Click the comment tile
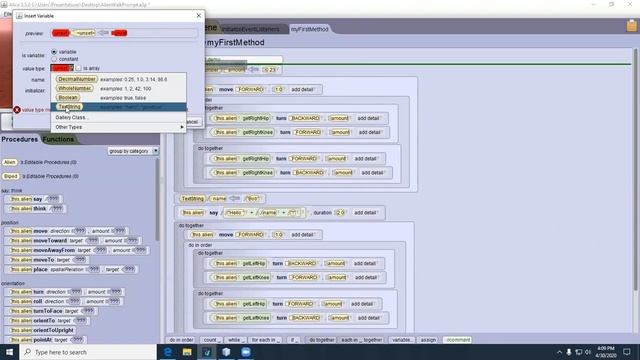 [x=457, y=340]
